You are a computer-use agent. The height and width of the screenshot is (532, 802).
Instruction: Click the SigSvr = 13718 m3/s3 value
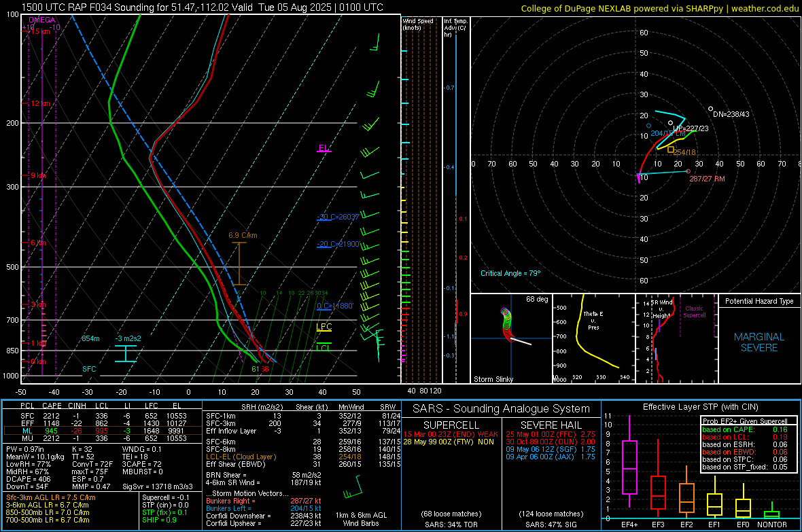158,486
